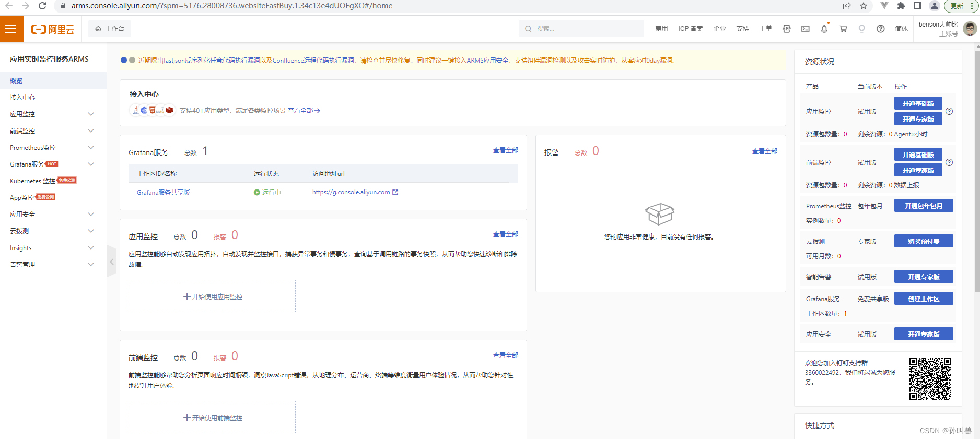Click the help icon beside 应用监控 buttons
The image size is (980, 439).
click(949, 111)
